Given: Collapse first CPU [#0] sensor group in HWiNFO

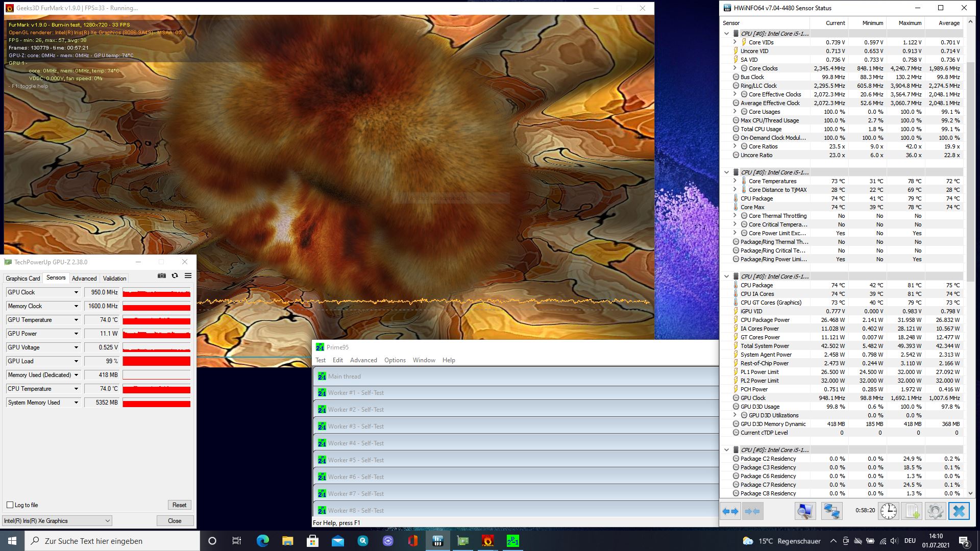Looking at the screenshot, I should (x=726, y=34).
